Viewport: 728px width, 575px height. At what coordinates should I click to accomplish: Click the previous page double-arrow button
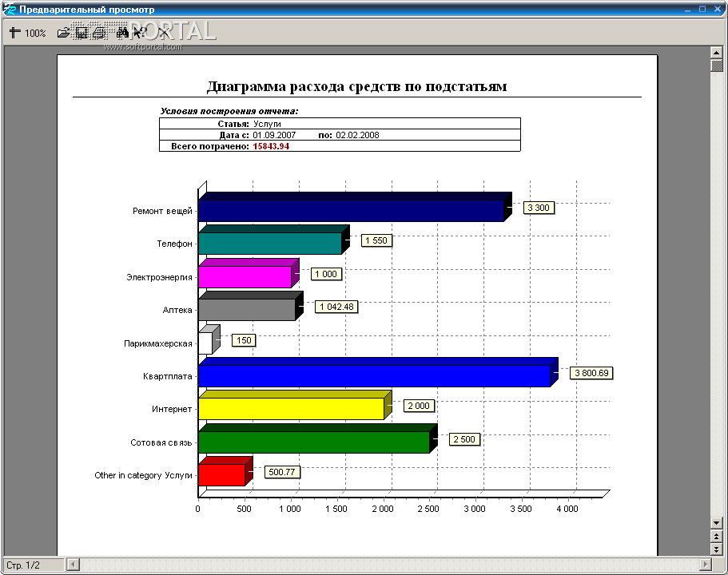(x=716, y=536)
